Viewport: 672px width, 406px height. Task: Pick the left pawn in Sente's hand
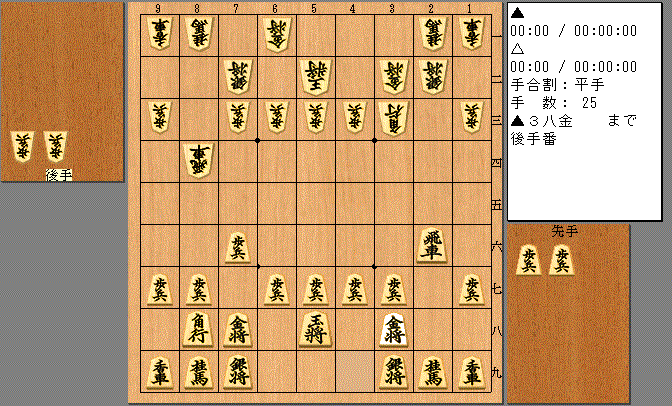[x=529, y=260]
